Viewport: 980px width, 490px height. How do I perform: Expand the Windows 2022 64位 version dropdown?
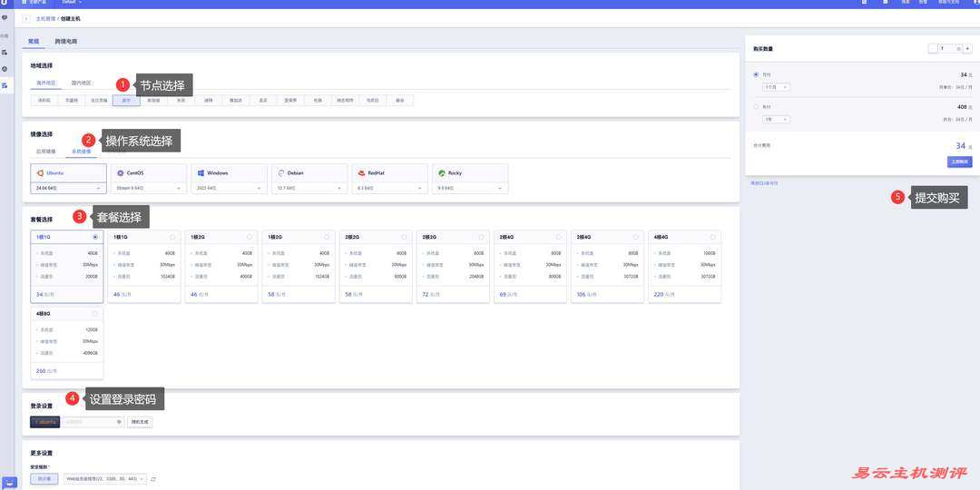[228, 188]
